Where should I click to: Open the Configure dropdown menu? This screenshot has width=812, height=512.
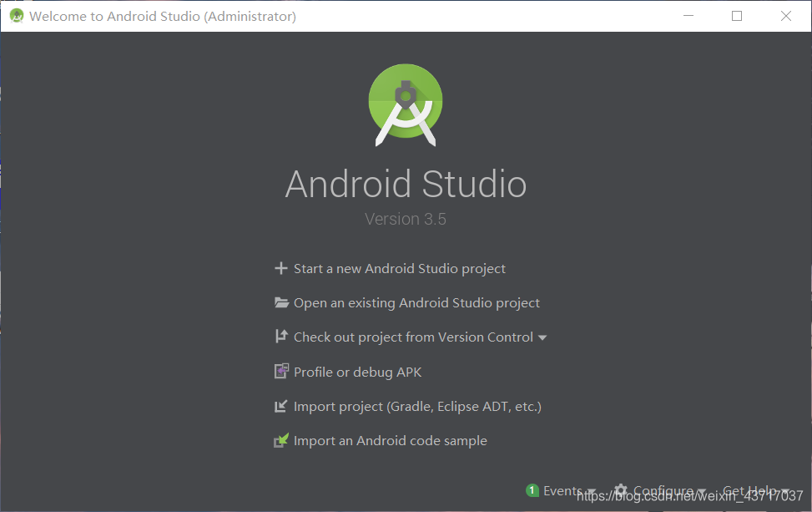[x=669, y=490]
